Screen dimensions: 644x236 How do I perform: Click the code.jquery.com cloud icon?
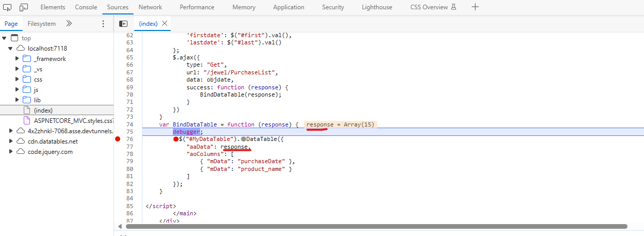tap(21, 152)
